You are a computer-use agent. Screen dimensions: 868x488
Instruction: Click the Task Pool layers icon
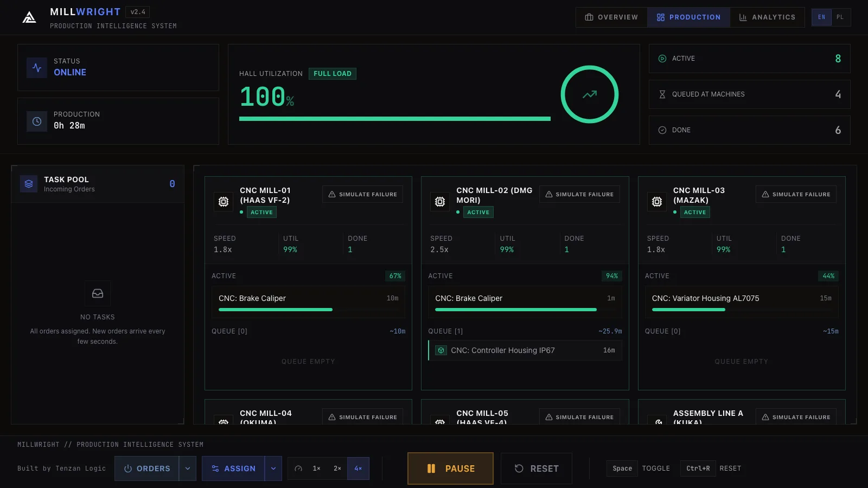pos(29,184)
